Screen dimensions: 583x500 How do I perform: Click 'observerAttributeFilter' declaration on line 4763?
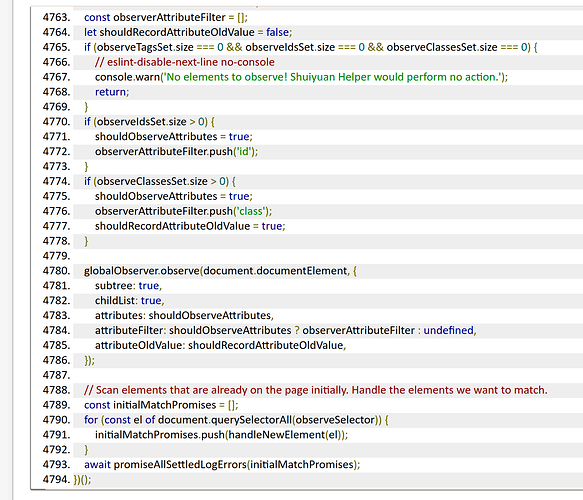click(x=169, y=17)
